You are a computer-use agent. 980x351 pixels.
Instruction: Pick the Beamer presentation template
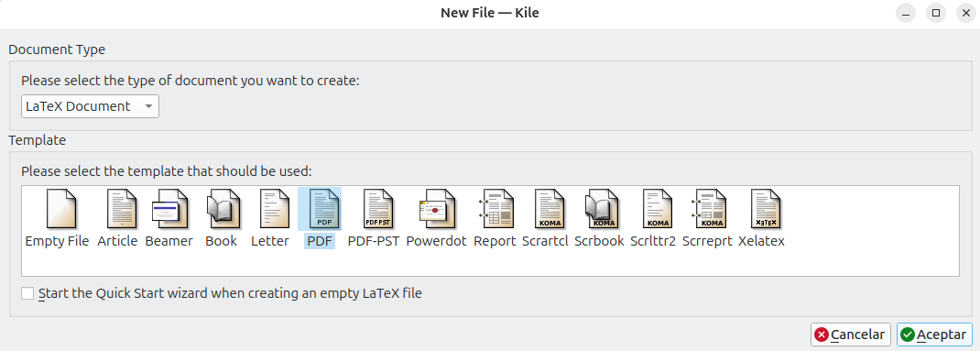pyautogui.click(x=167, y=210)
